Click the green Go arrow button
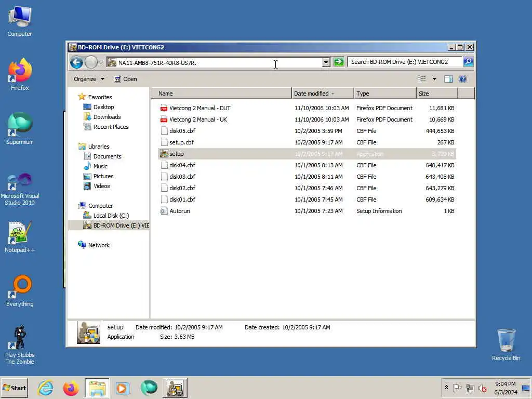The width and height of the screenshot is (532, 399). [339, 62]
